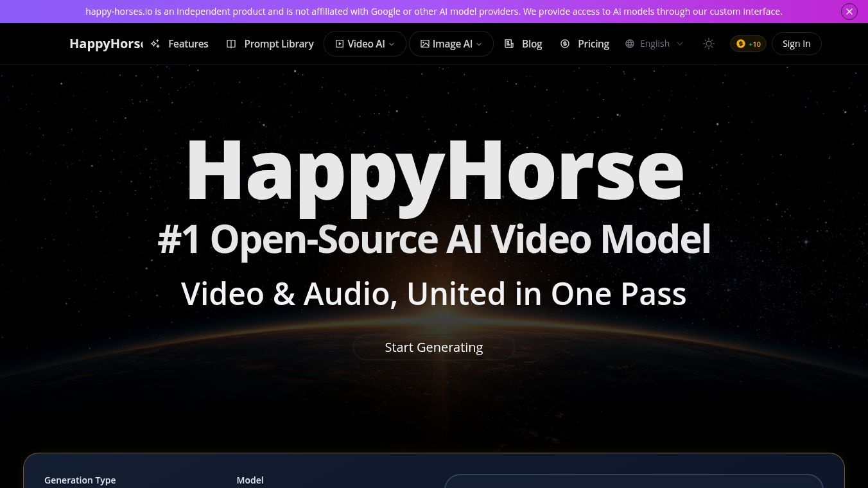868x488 pixels.
Task: Expand the Video AI dropdown
Action: click(392, 44)
